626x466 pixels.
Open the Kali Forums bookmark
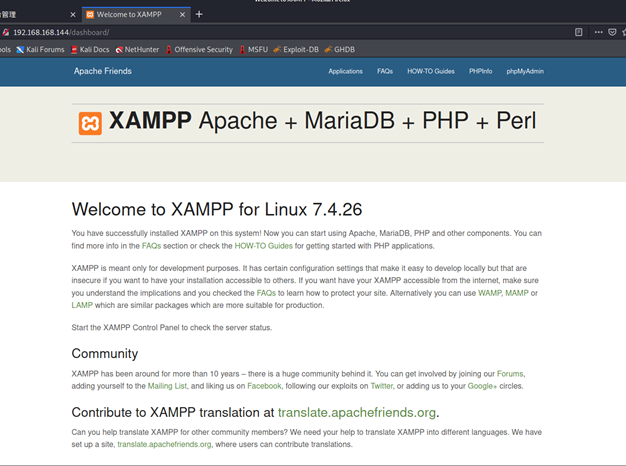pyautogui.click(x=40, y=50)
